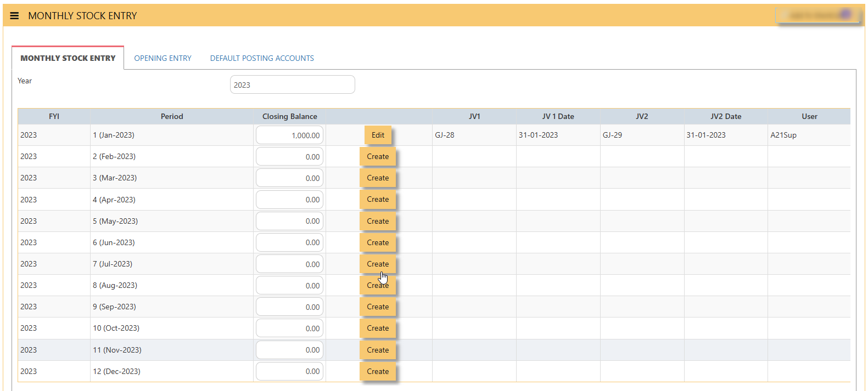Focus the Dec-2023 closing balance field

tap(289, 371)
